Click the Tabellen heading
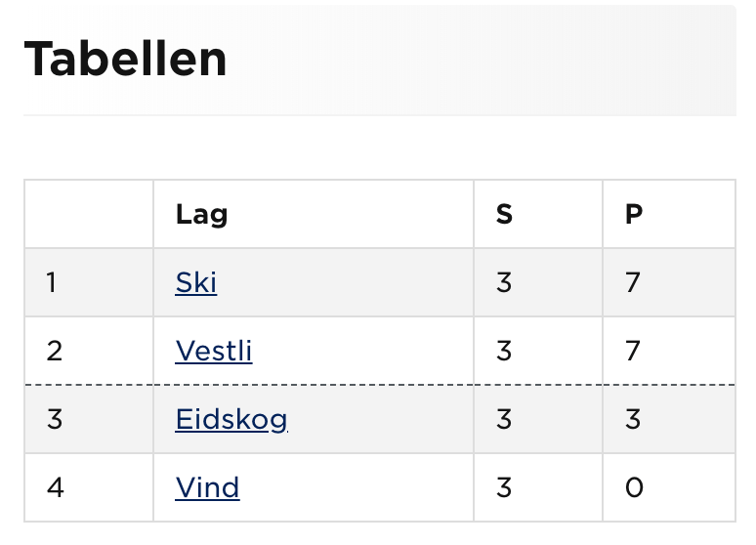756x545 pixels. point(125,60)
